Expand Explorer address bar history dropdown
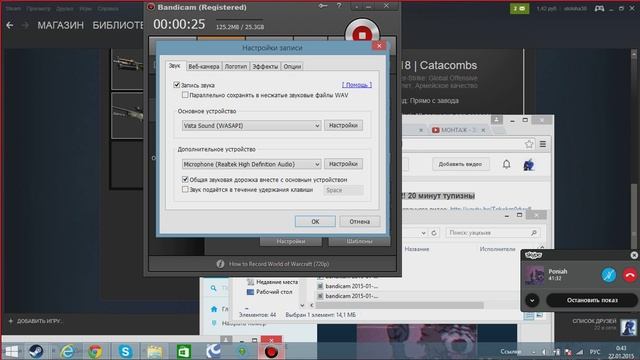Image resolution: width=640 pixels, height=360 pixels. (423, 233)
